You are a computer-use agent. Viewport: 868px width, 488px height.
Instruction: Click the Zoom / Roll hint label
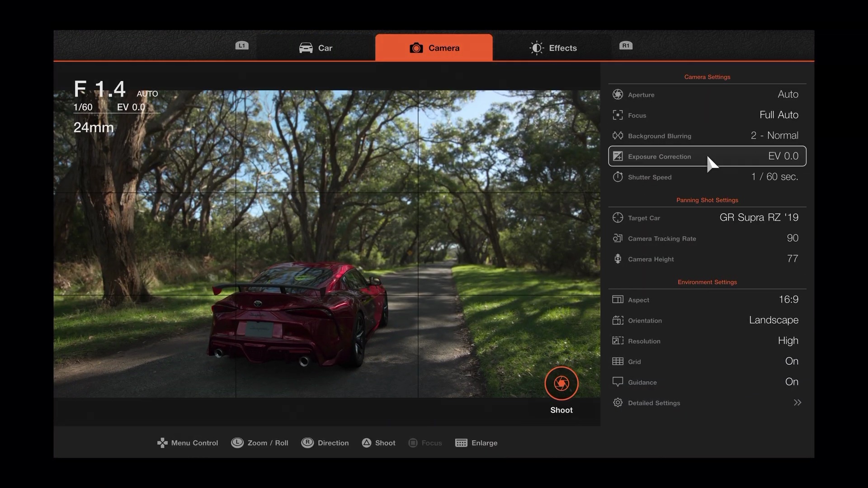coord(268,443)
